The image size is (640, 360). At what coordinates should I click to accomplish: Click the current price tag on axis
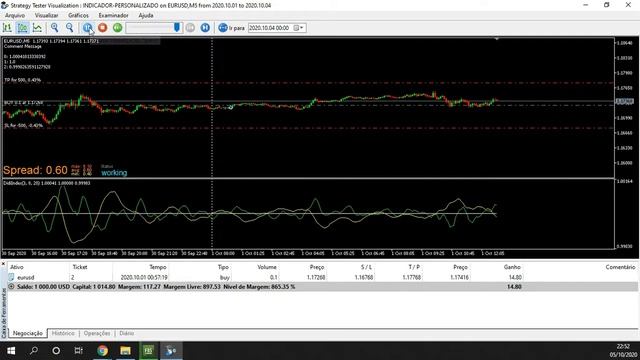coord(624,101)
